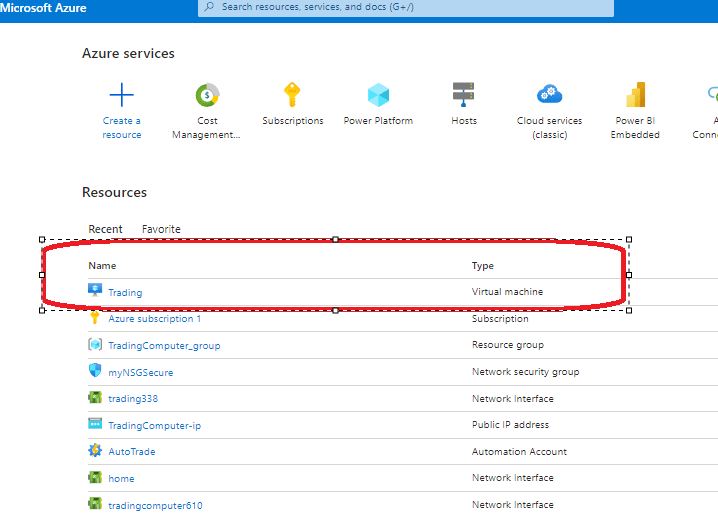Open Power Platform service icon
The image size is (718, 515).
(x=378, y=95)
